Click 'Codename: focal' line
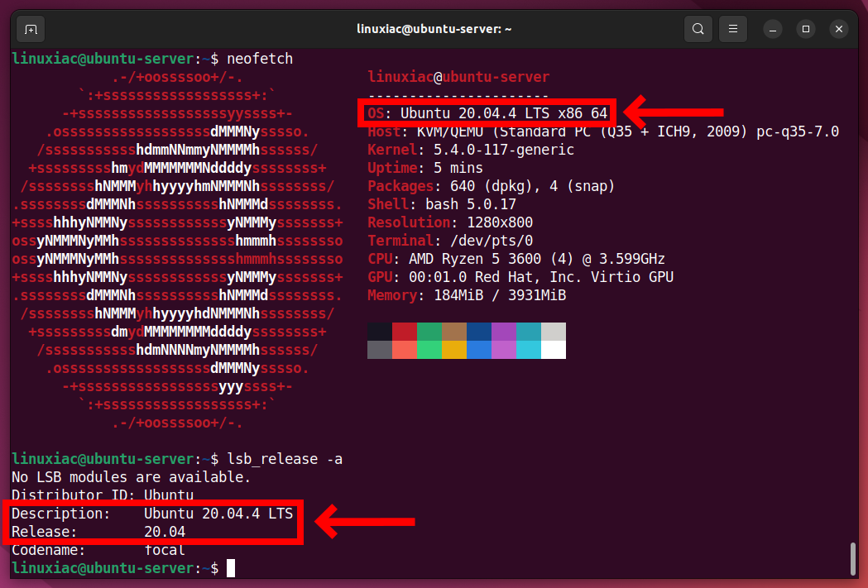The height and width of the screenshot is (588, 868). 98,550
